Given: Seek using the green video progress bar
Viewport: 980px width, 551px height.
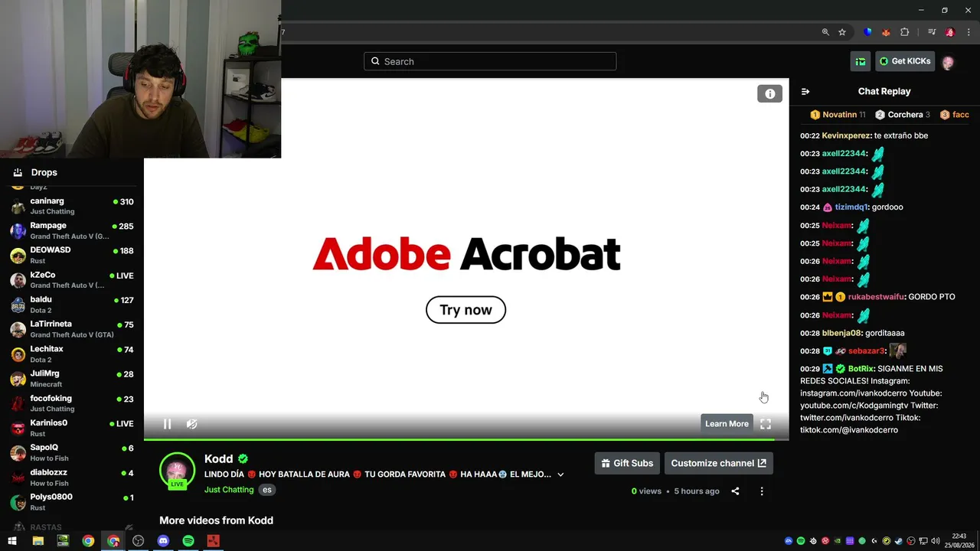Looking at the screenshot, I should (465, 439).
